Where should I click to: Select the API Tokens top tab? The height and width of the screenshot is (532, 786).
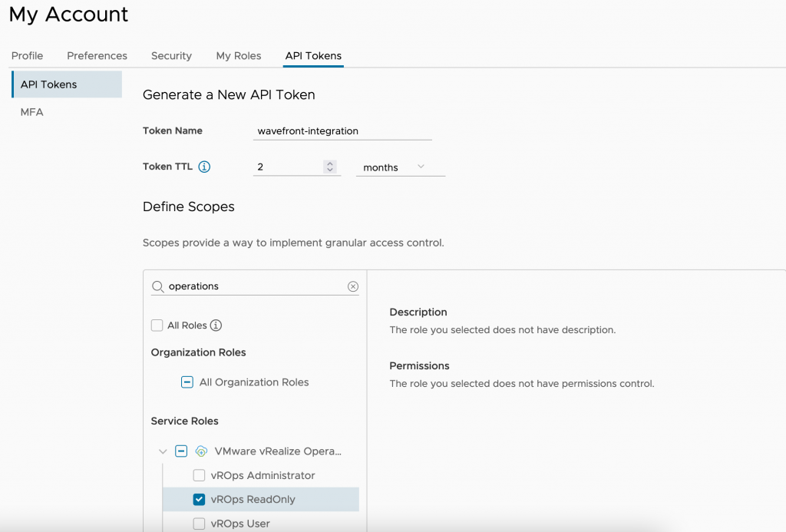coord(313,56)
